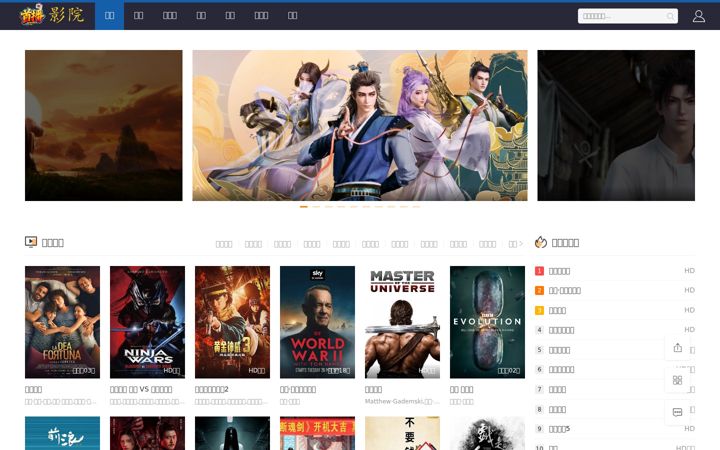Click the flame icon of the hot ranking
Viewport: 720px width, 450px height.
[x=541, y=242]
